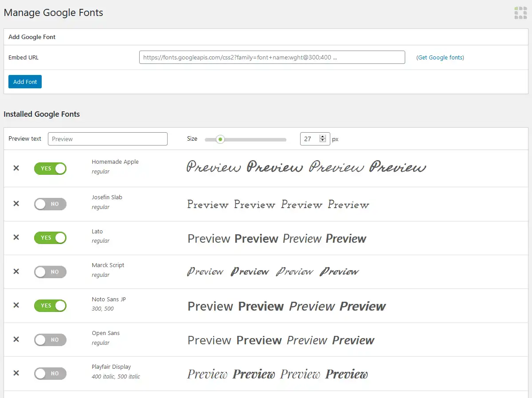
Task: Remove the Open Sans font
Action: tap(16, 339)
